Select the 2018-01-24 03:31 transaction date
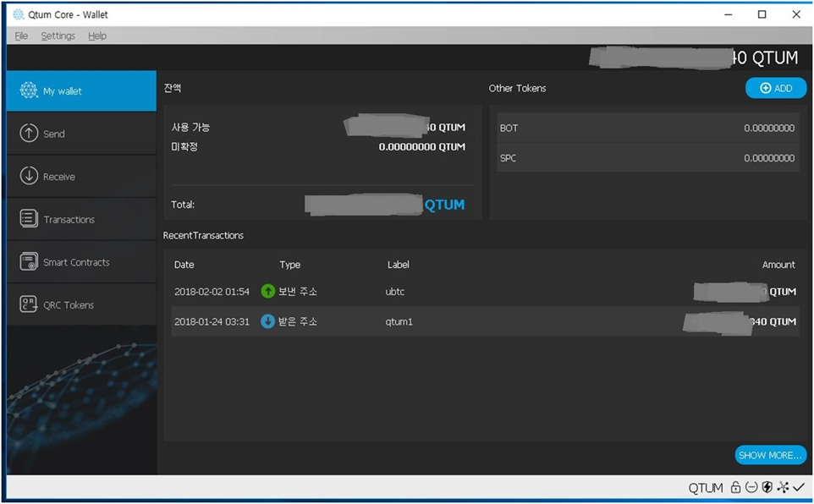This screenshot has height=504, width=814. (x=212, y=322)
